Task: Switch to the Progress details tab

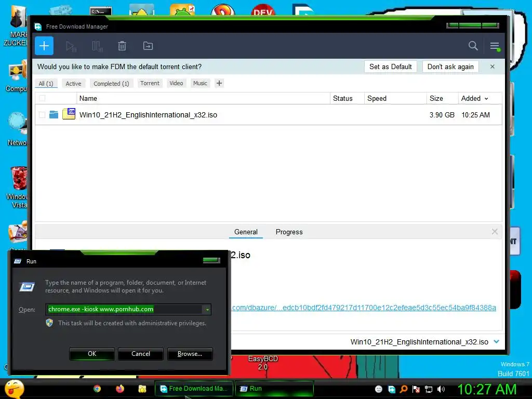Action: (289, 232)
